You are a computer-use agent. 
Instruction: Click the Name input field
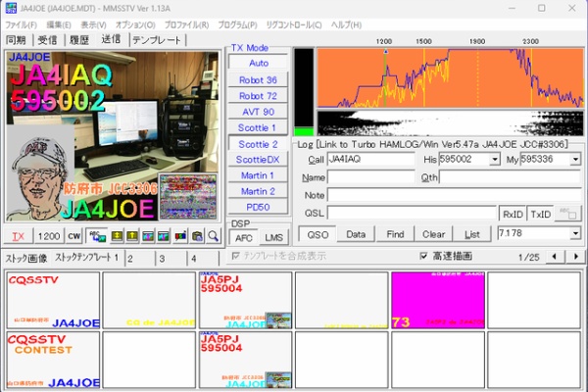coord(370,177)
